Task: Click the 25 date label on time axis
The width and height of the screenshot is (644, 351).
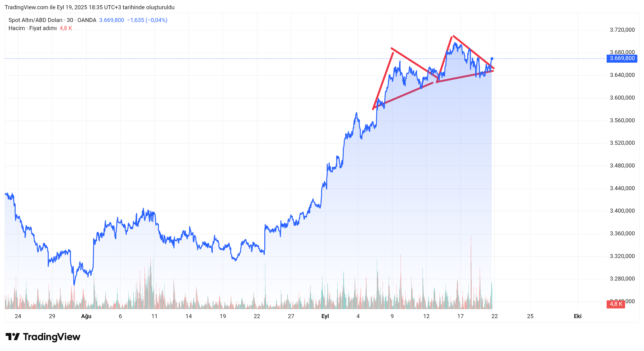Action: pos(530,316)
